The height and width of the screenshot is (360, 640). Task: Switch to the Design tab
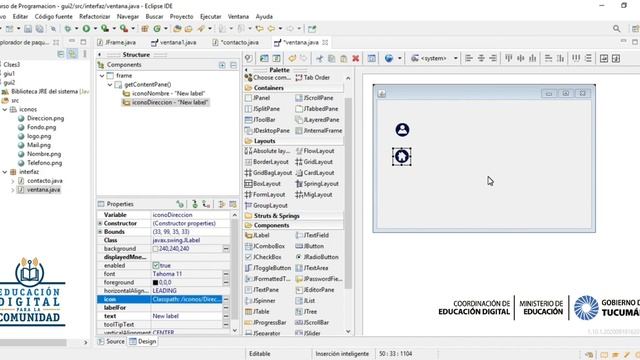[x=143, y=342]
